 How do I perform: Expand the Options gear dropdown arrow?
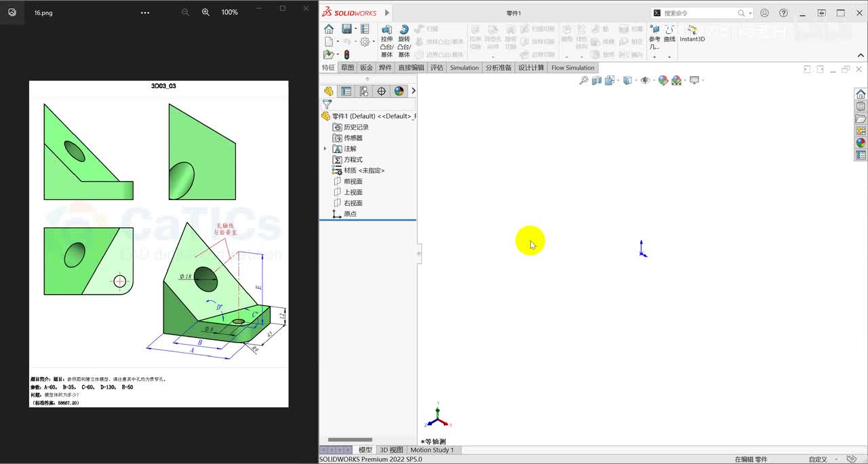pos(374,42)
